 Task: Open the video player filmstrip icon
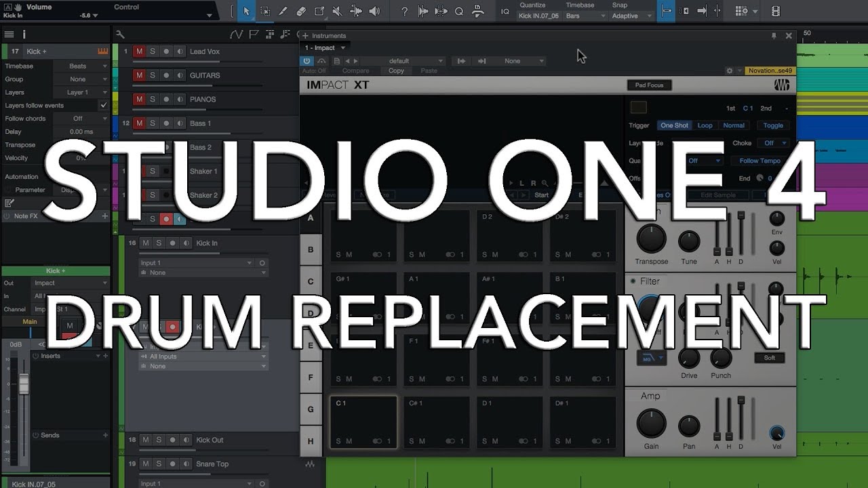point(776,11)
